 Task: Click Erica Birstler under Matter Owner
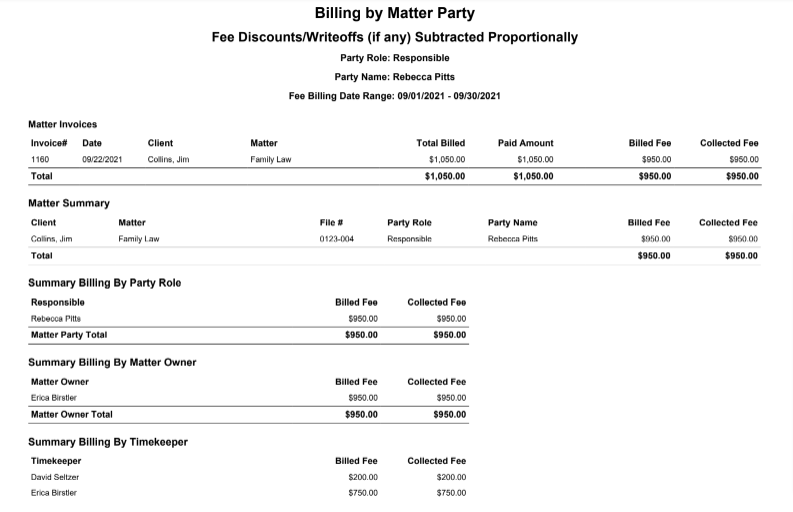(54, 398)
